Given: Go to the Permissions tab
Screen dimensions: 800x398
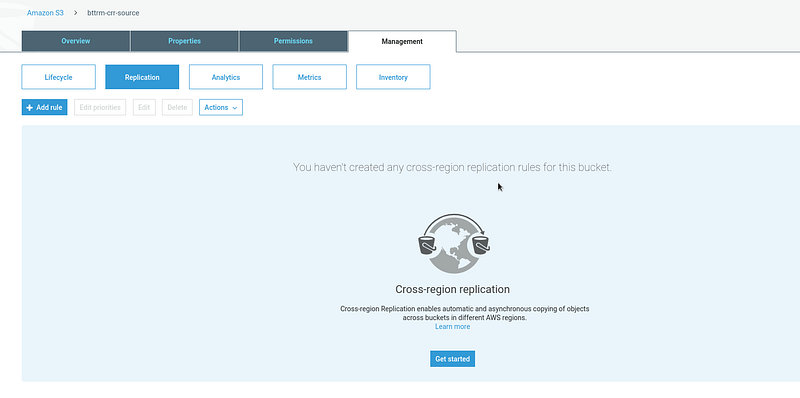Looking at the screenshot, I should [293, 41].
